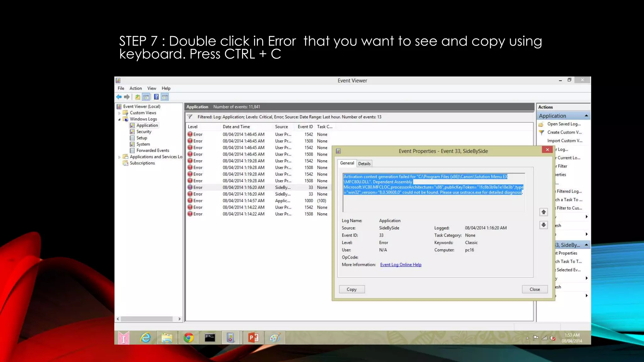Collapse the Application actions section header
Screen dimensions: 644x362
click(586, 116)
